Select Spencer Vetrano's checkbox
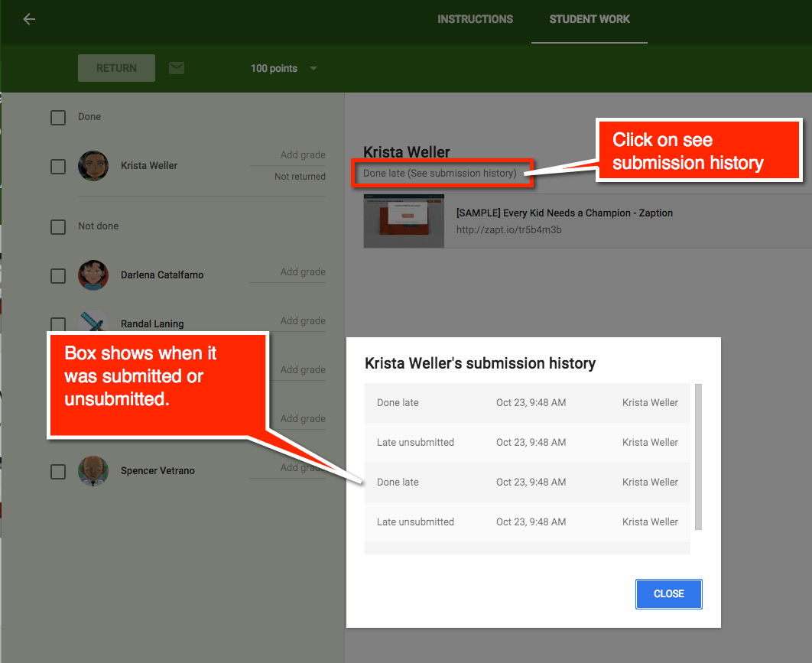 point(58,472)
